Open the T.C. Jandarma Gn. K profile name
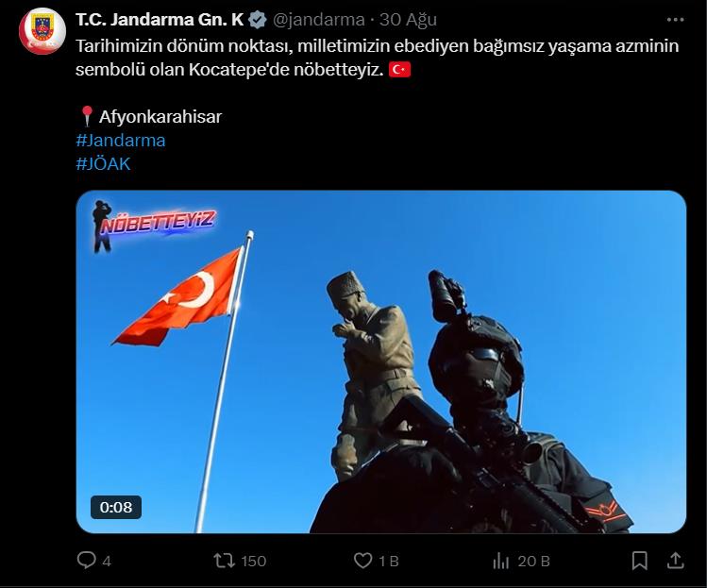Image resolution: width=707 pixels, height=588 pixels. coord(160,20)
